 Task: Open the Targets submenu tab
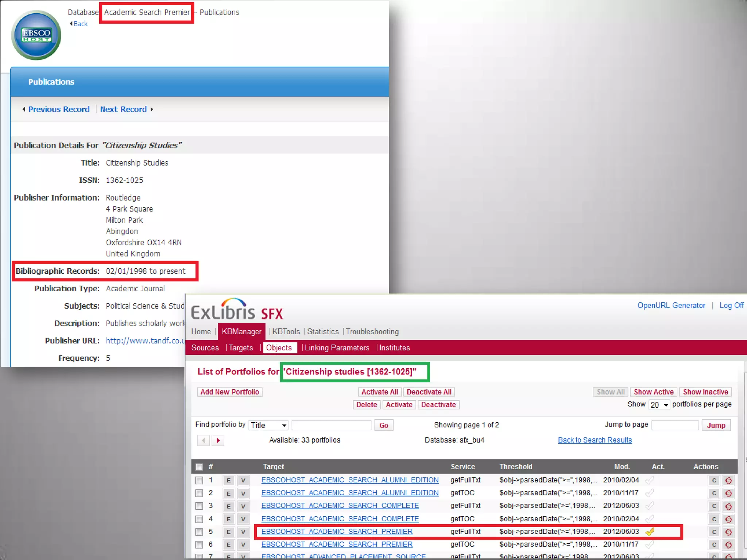click(241, 348)
